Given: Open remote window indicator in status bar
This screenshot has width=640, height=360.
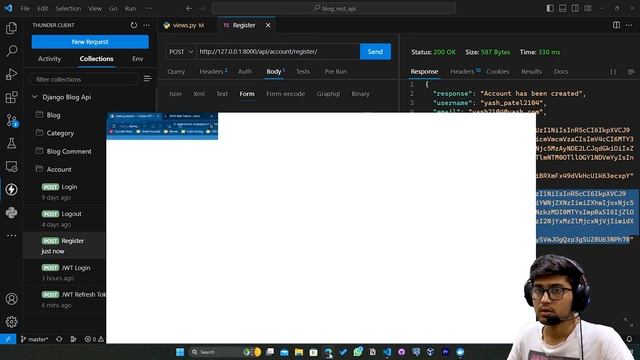Looking at the screenshot, I should pyautogui.click(x=8, y=339).
